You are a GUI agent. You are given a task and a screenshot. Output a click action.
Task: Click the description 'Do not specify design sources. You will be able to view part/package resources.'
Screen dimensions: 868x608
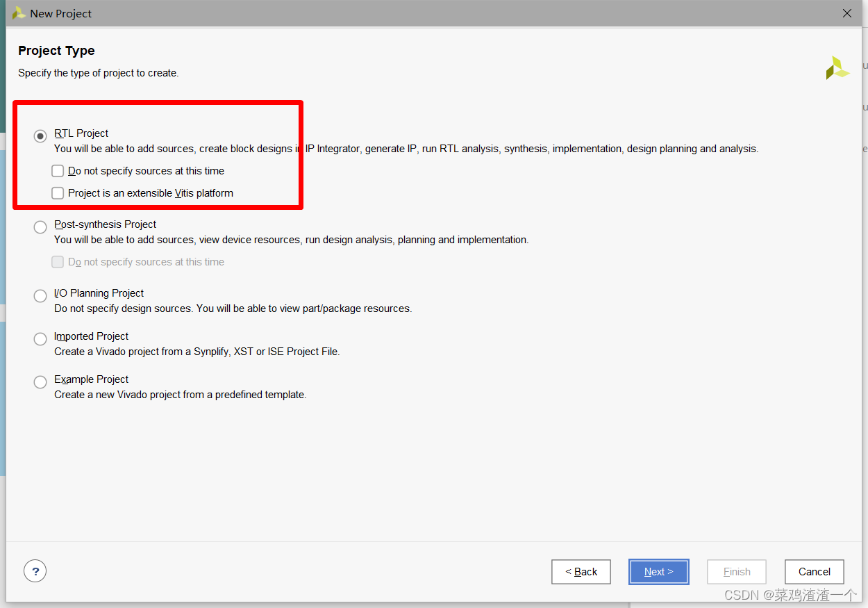pyautogui.click(x=233, y=309)
